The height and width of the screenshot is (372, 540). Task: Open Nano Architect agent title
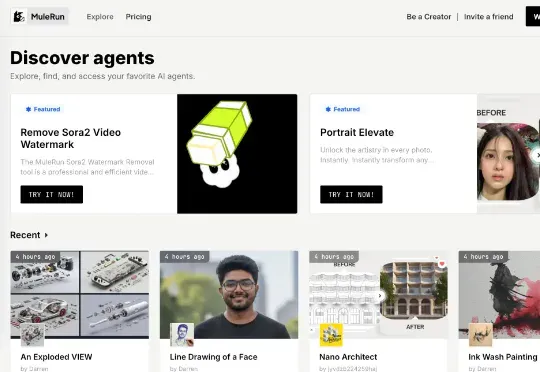(x=348, y=357)
